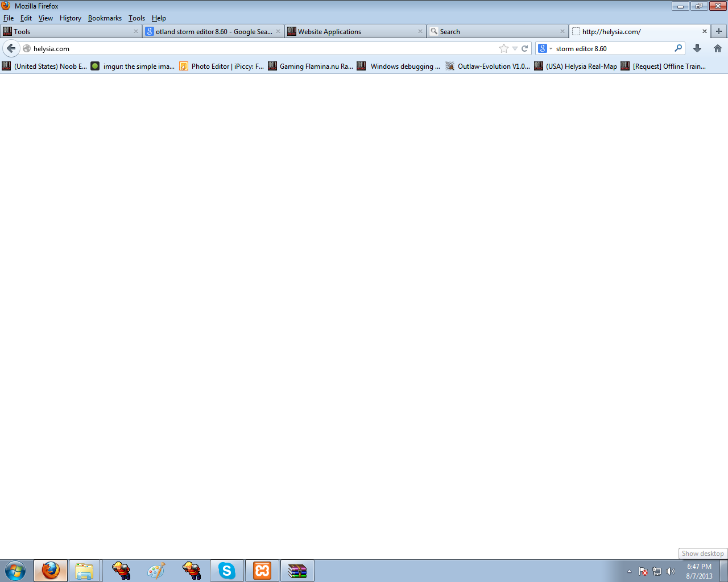Open the Windows debugging bookmark
The image size is (728, 582).
(x=399, y=66)
